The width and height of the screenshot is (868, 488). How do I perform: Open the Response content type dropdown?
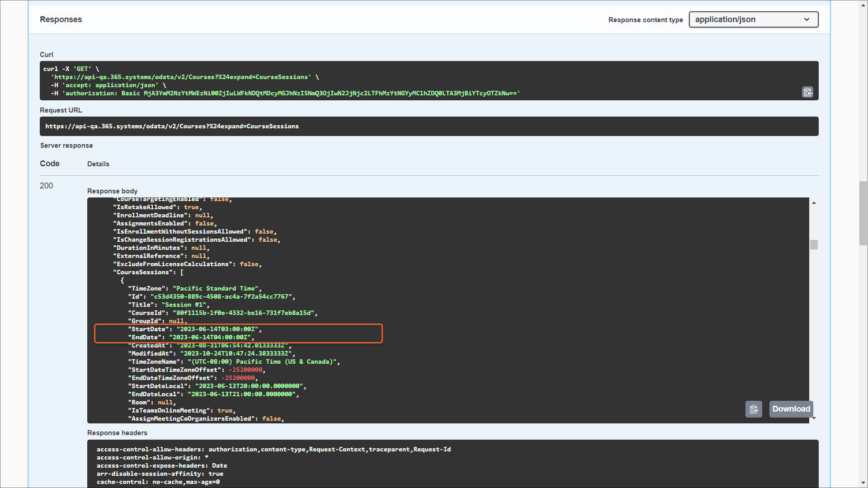[x=753, y=19]
